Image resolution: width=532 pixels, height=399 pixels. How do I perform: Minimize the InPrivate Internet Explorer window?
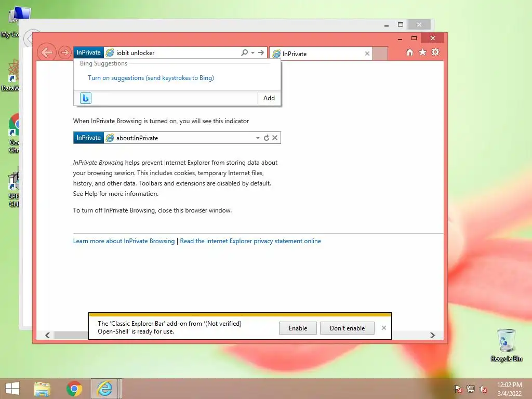[x=400, y=38]
